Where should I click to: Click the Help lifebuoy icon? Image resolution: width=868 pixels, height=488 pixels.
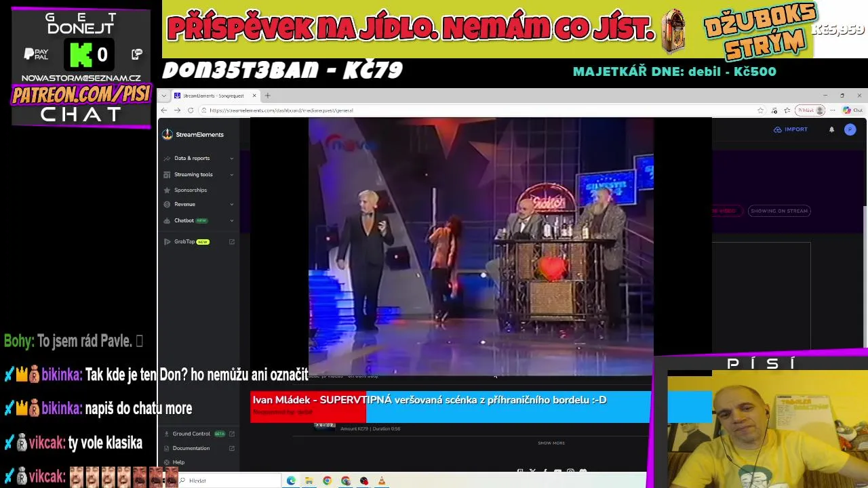pos(167,462)
